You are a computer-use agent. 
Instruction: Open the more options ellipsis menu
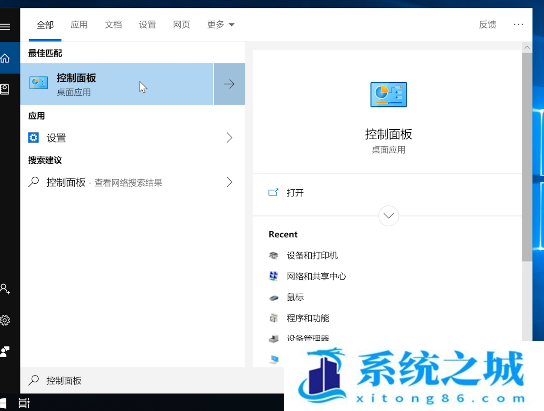coord(518,25)
